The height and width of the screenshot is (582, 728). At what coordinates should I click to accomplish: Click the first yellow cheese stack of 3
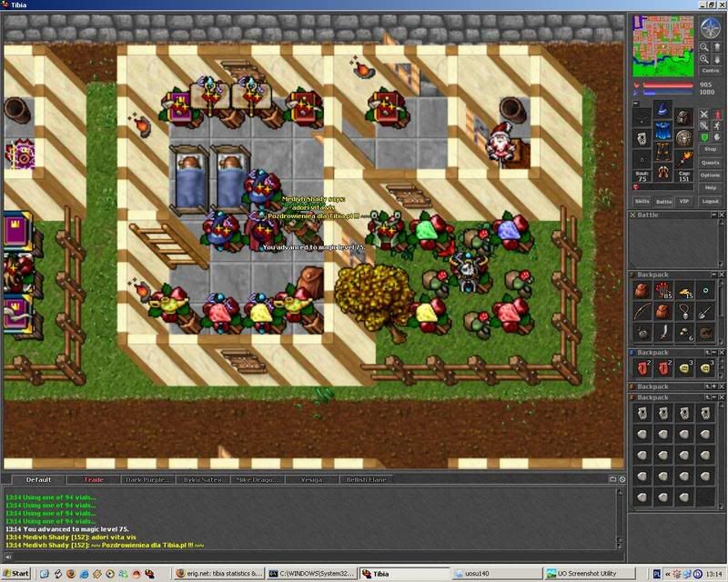(x=684, y=368)
